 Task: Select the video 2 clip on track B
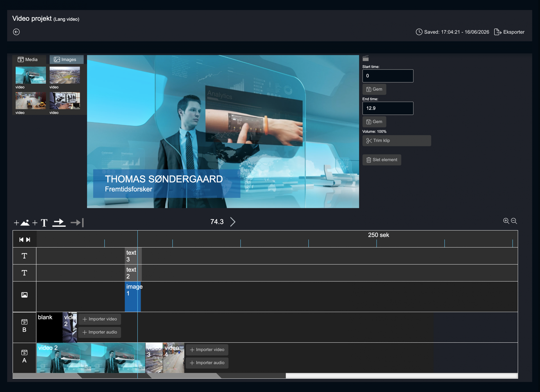[70, 327]
